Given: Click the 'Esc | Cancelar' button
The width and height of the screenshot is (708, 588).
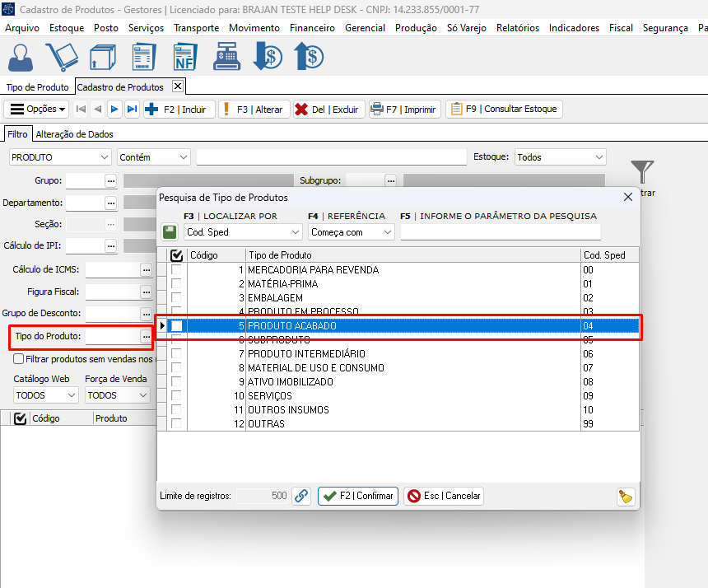Looking at the screenshot, I should (444, 497).
